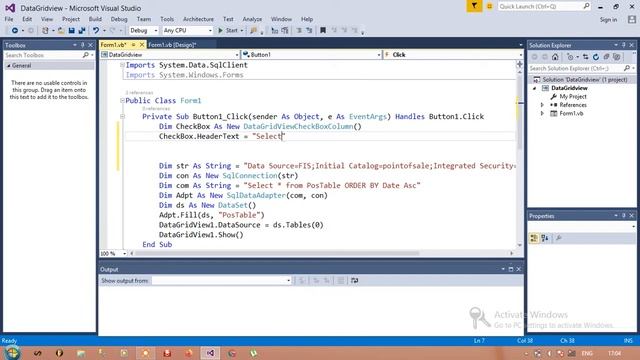Open the File menu
This screenshot has height=360, width=640.
click(x=9, y=19)
